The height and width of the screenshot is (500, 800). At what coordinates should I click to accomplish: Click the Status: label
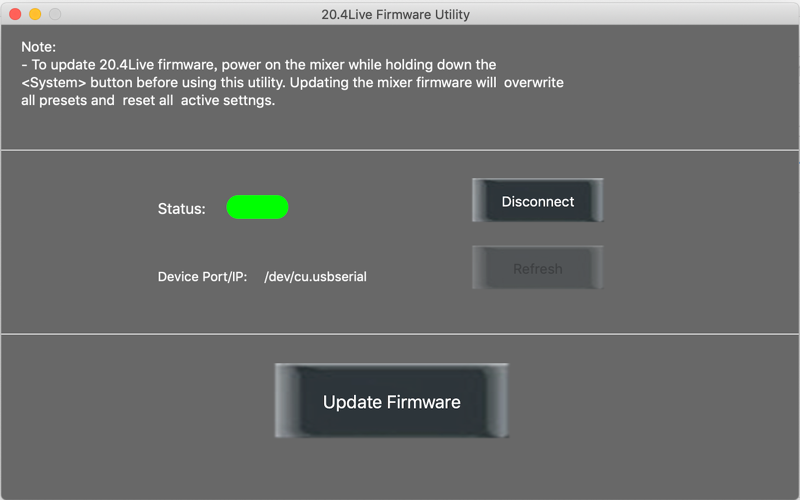click(x=182, y=209)
